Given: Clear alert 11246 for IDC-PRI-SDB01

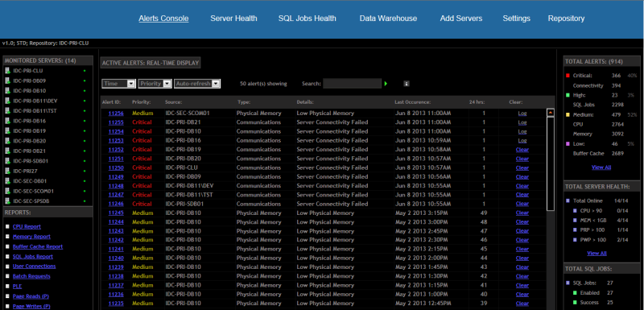Looking at the screenshot, I should coord(522,204).
